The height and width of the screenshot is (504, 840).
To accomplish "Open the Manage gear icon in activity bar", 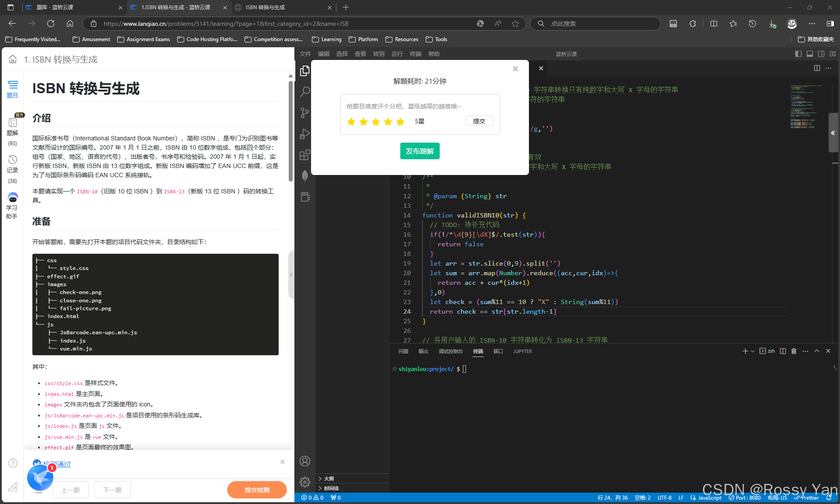I will [x=305, y=482].
